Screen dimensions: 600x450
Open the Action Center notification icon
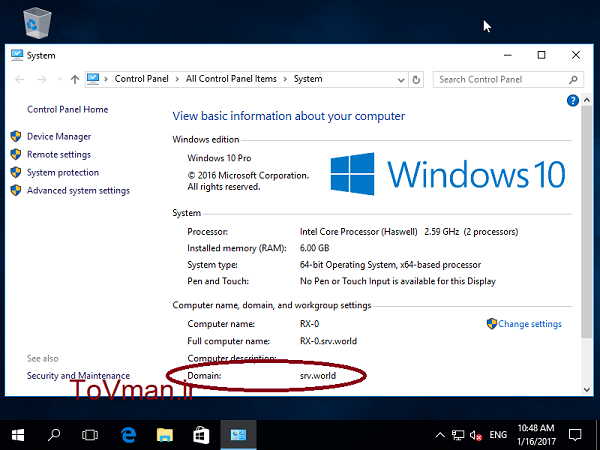575,435
